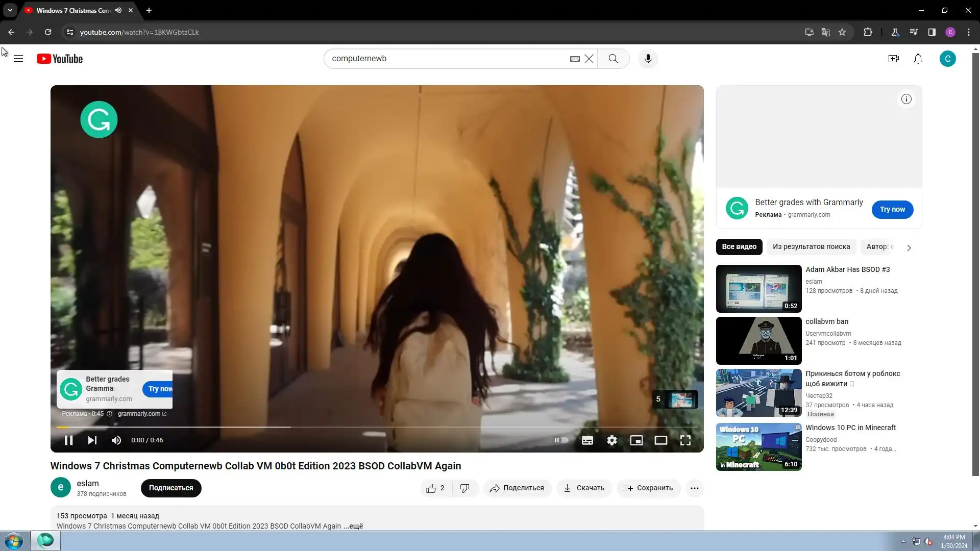
Task: Search with voice microphone button
Action: (648, 59)
